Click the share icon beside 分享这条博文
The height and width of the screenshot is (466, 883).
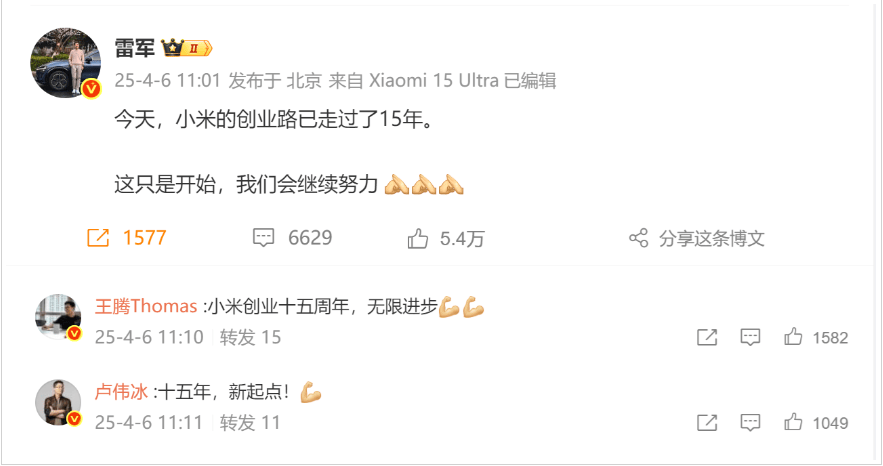[x=639, y=238]
